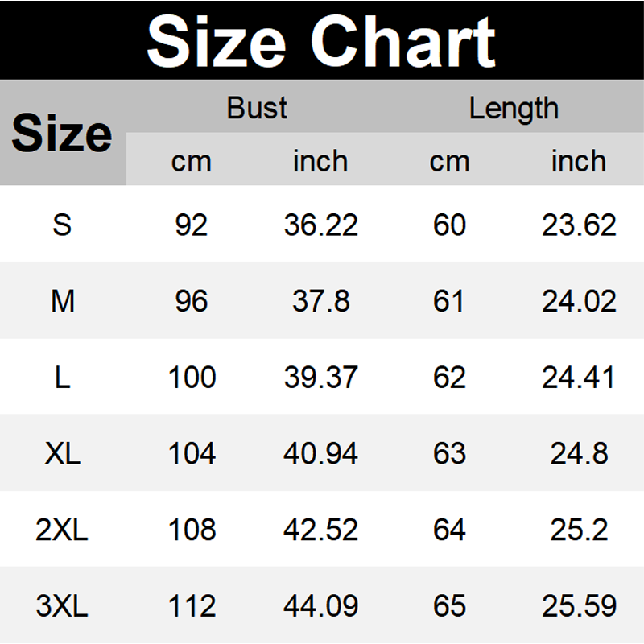Click the 112 cm bust value
644x644 pixels.
(x=191, y=605)
